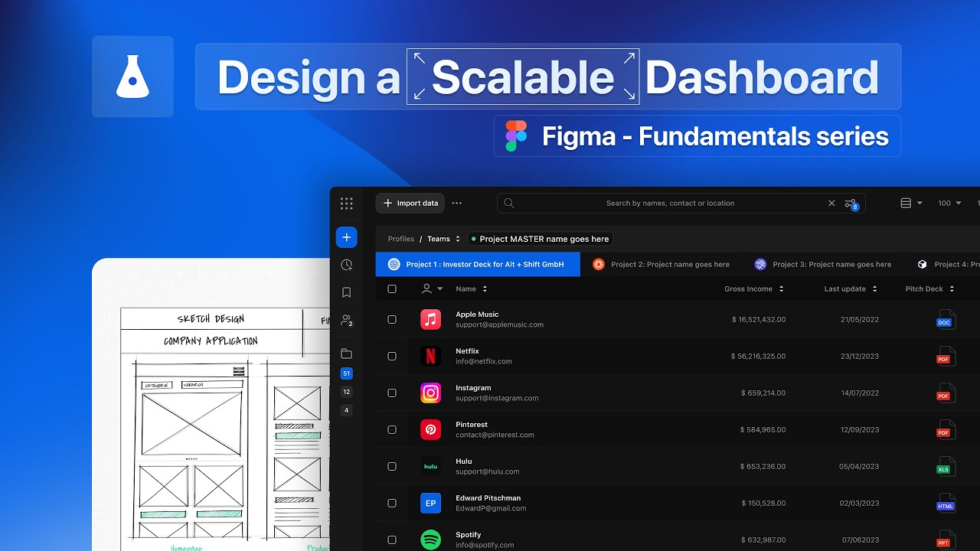Image resolution: width=980 pixels, height=551 pixels.
Task: Click the Instagram logo icon
Action: pyautogui.click(x=431, y=393)
